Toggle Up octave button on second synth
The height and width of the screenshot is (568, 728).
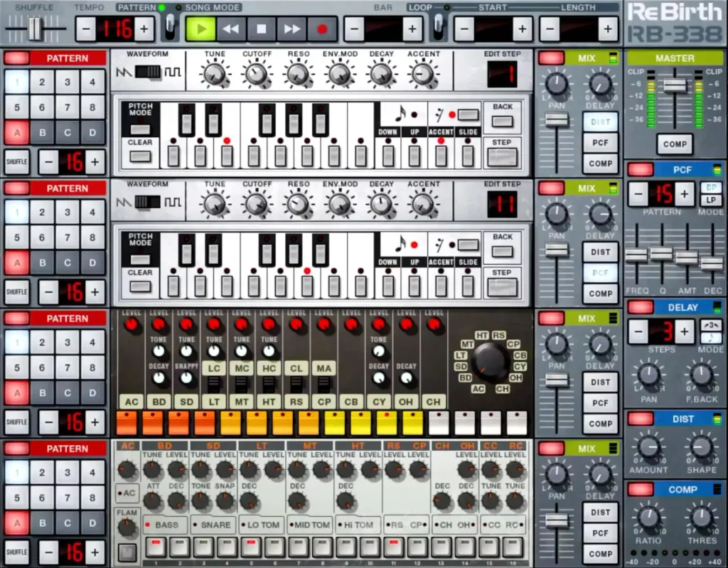coord(414,286)
